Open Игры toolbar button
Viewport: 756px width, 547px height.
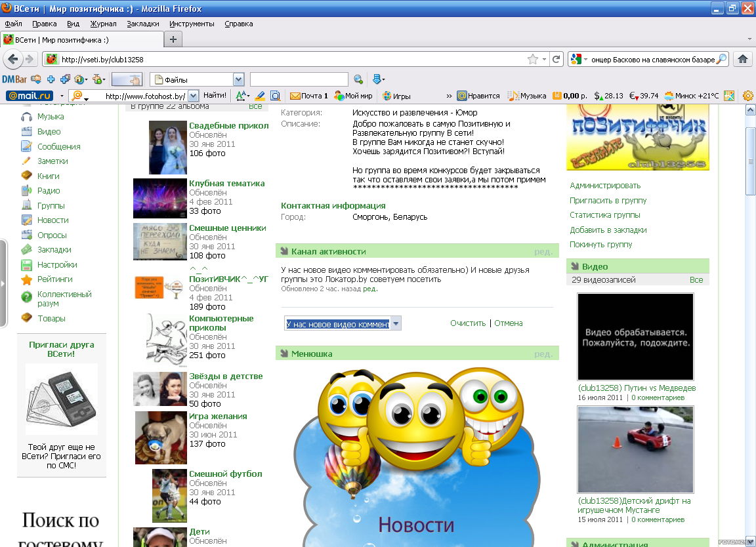pyautogui.click(x=396, y=95)
